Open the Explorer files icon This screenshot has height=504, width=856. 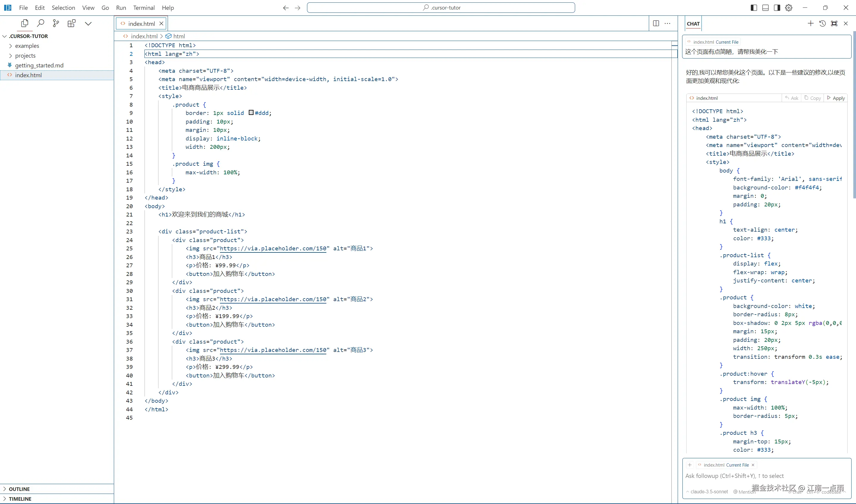[24, 23]
